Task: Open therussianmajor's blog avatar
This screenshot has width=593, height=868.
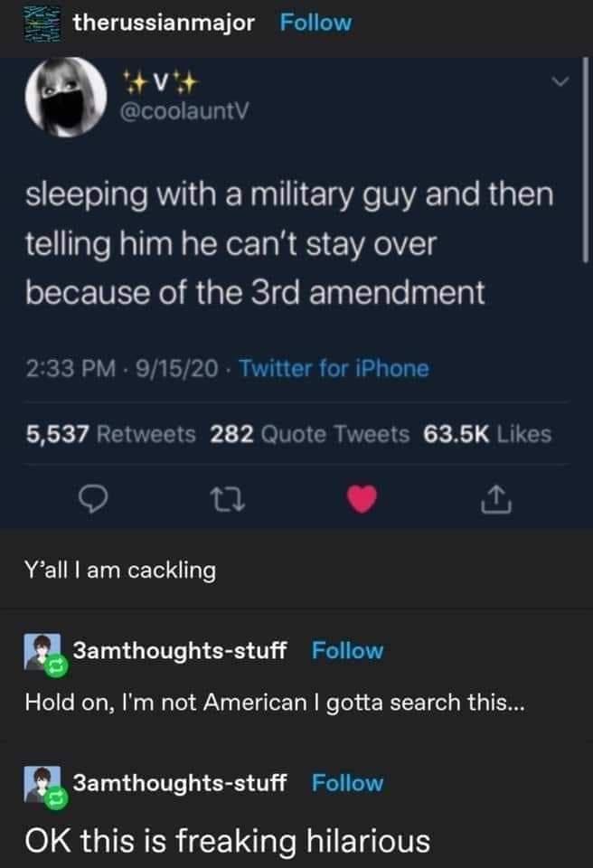Action: tap(42, 24)
